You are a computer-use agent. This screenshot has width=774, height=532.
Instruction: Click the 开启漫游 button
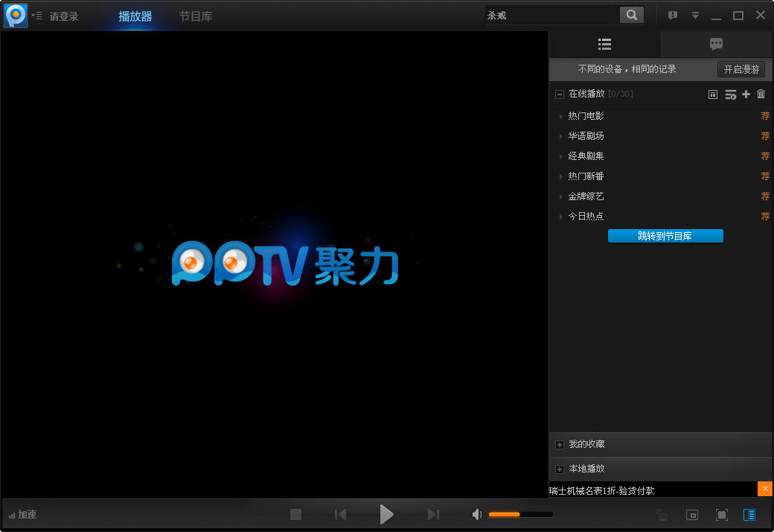pyautogui.click(x=741, y=69)
